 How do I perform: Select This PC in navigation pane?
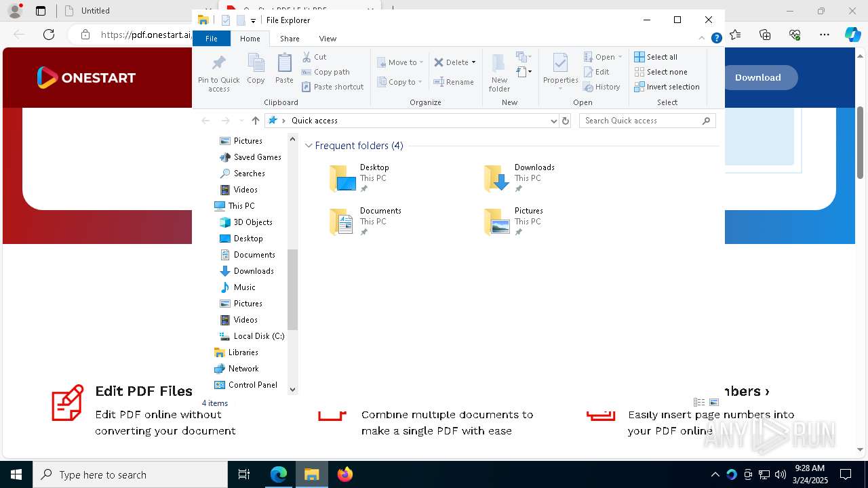click(x=241, y=206)
